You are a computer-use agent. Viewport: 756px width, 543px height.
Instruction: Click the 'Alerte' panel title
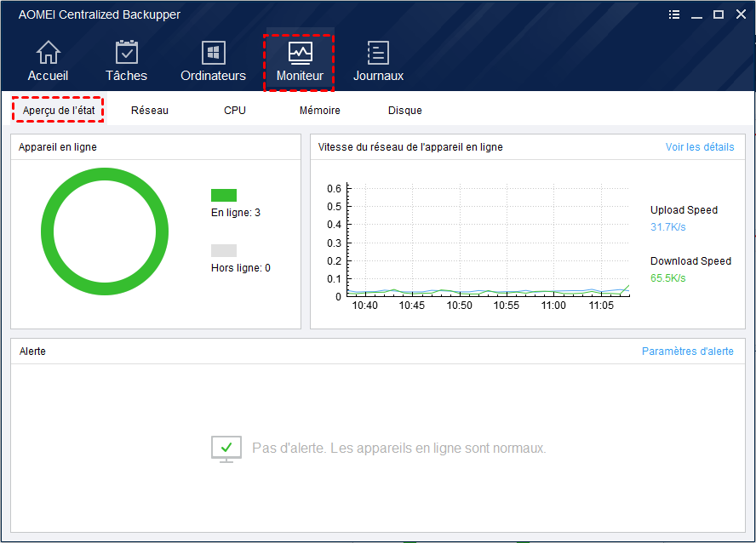32,352
